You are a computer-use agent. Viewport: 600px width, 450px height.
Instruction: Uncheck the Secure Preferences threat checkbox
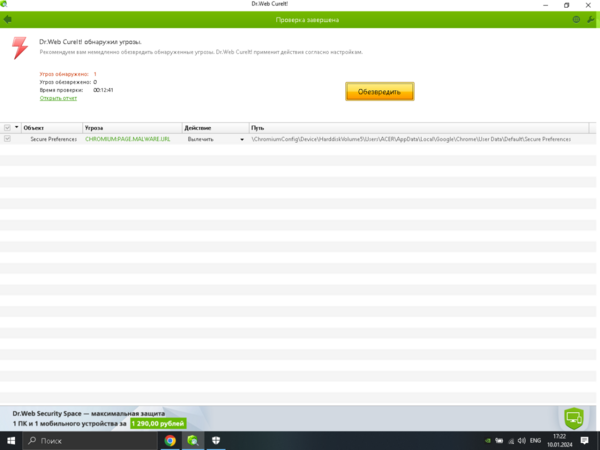(x=7, y=139)
